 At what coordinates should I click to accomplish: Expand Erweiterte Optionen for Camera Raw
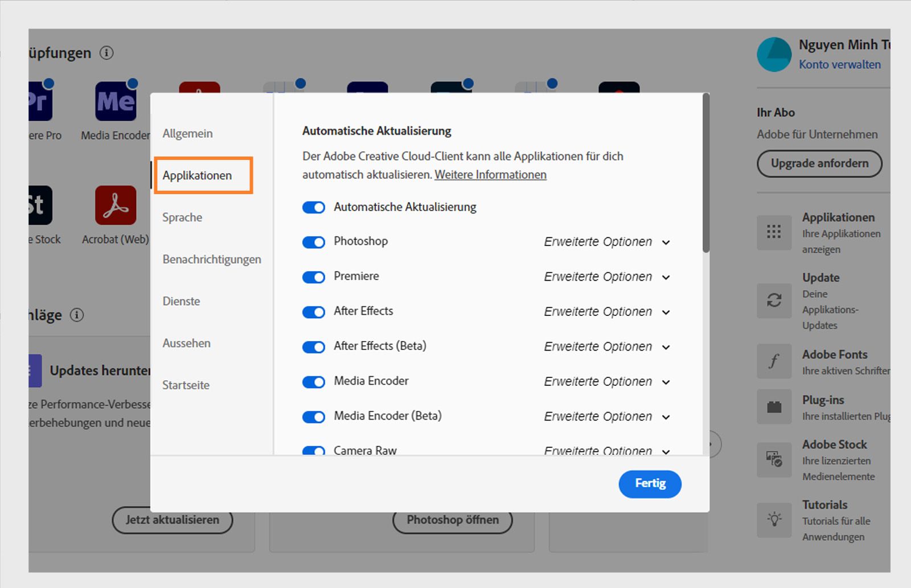[606, 450]
